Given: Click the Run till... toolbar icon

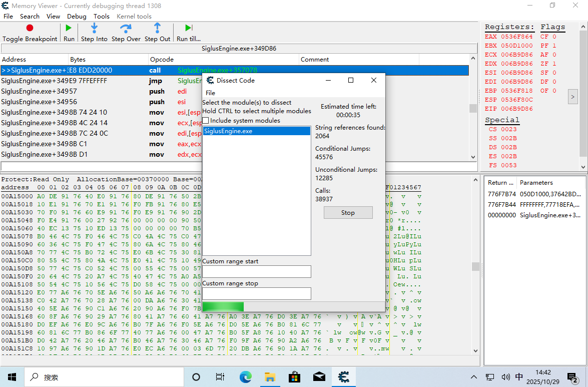Looking at the screenshot, I should click(189, 28).
